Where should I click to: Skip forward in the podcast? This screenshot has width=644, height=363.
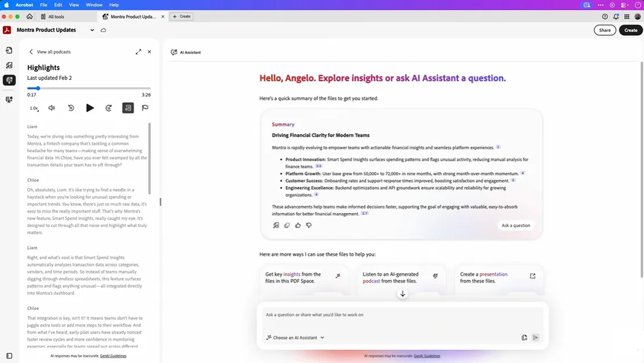point(109,108)
